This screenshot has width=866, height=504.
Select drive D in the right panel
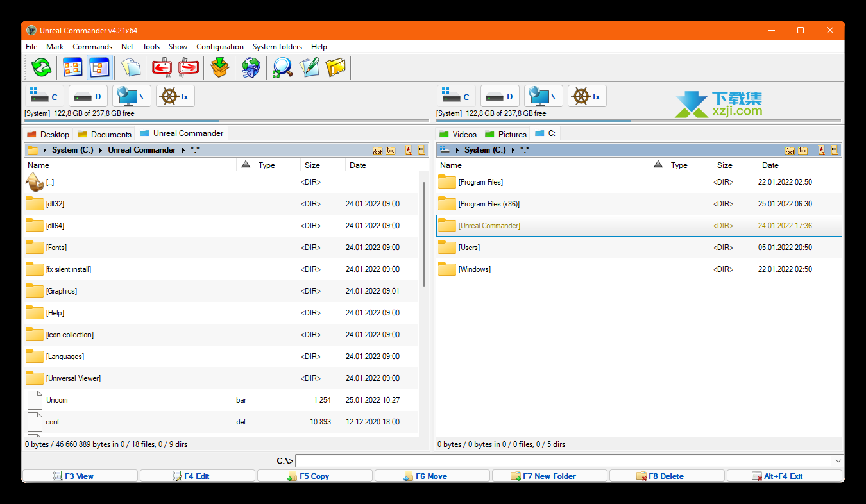[x=500, y=96]
